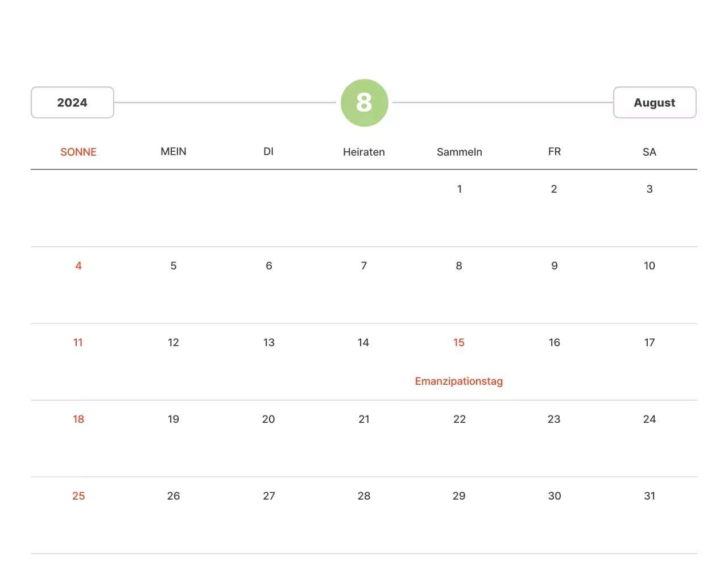Select Sunday the 25th
The height and width of the screenshot is (586, 728).
[x=78, y=496]
